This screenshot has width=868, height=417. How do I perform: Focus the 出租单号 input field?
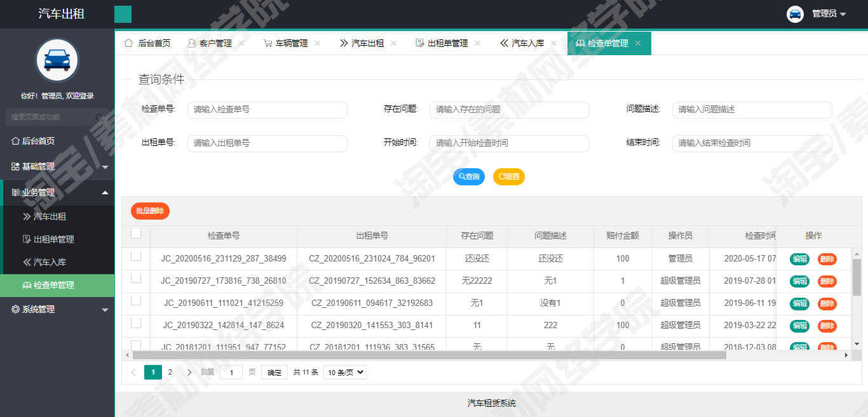pyautogui.click(x=268, y=143)
